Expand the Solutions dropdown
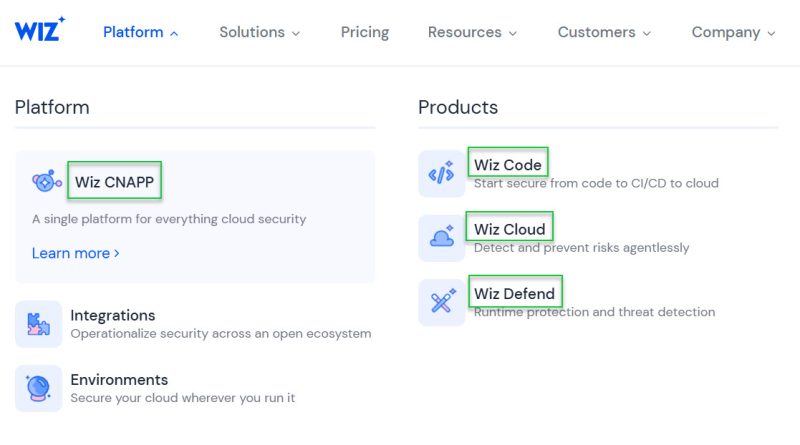Viewport: 800px width, 445px height. point(259,32)
